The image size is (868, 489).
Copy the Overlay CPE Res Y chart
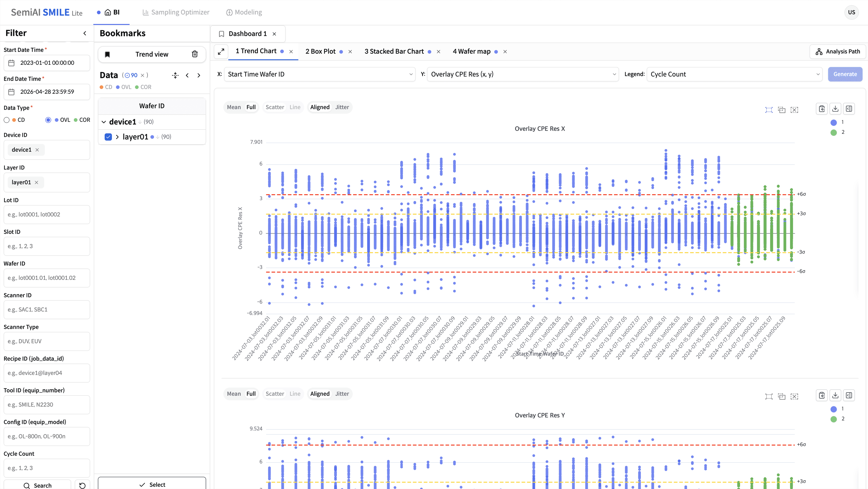point(822,395)
